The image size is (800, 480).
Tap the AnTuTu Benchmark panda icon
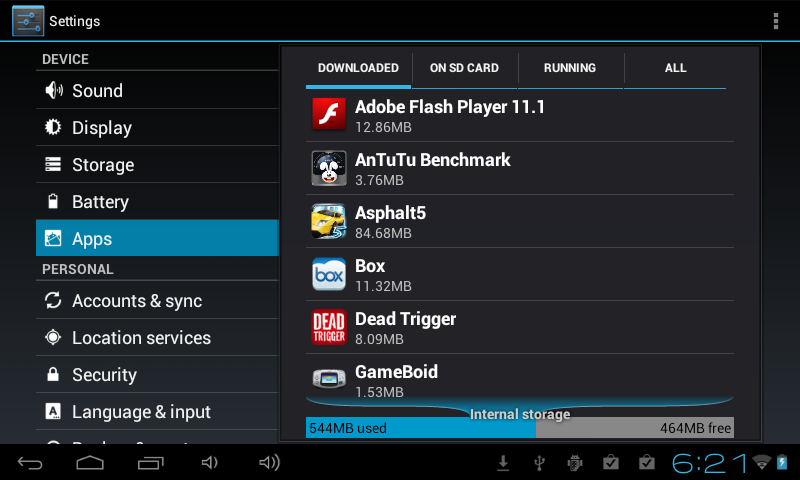(329, 168)
